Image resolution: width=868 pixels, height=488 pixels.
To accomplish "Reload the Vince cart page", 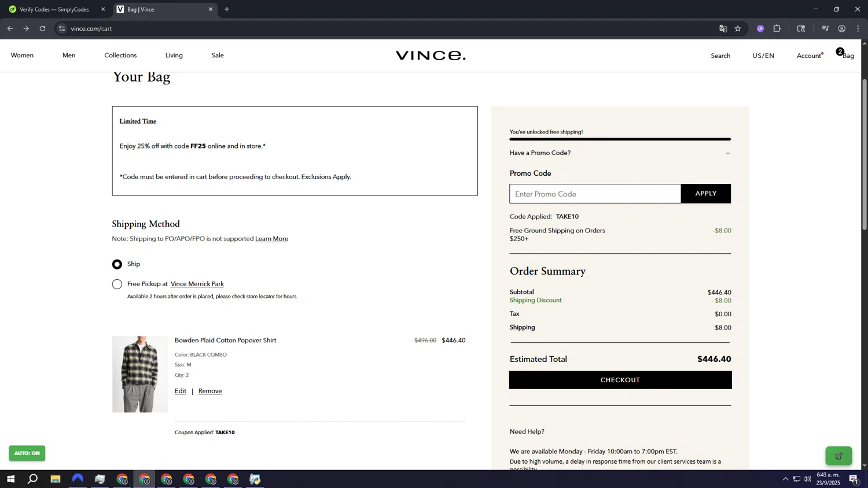I will [42, 28].
